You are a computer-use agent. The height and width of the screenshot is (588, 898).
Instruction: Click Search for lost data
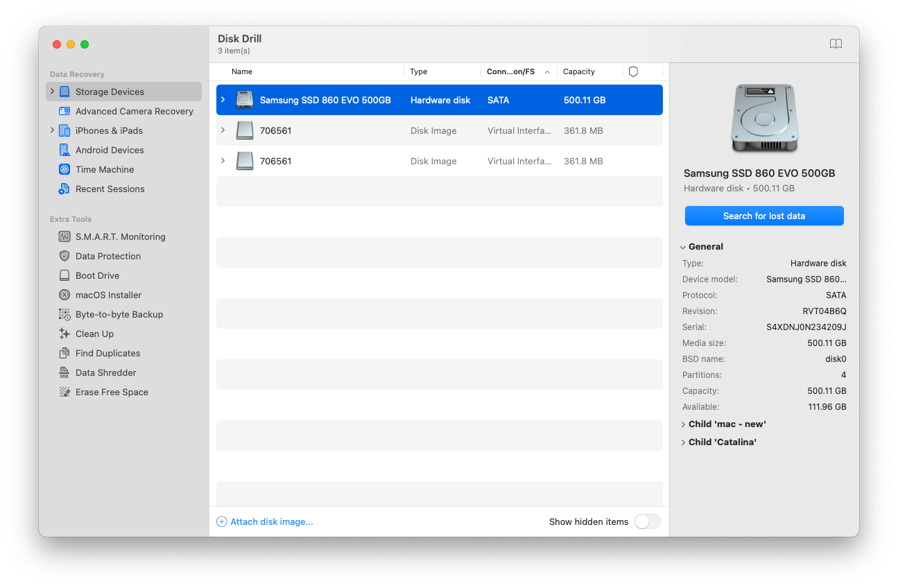click(x=763, y=216)
